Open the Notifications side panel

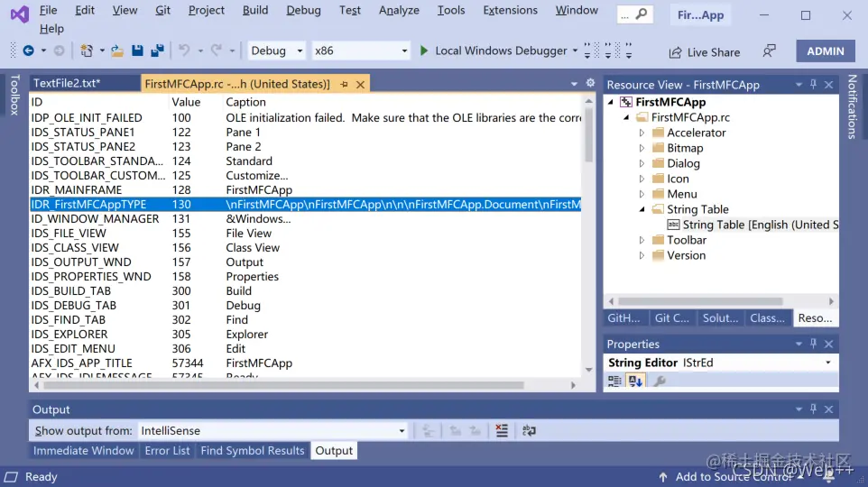click(x=852, y=106)
